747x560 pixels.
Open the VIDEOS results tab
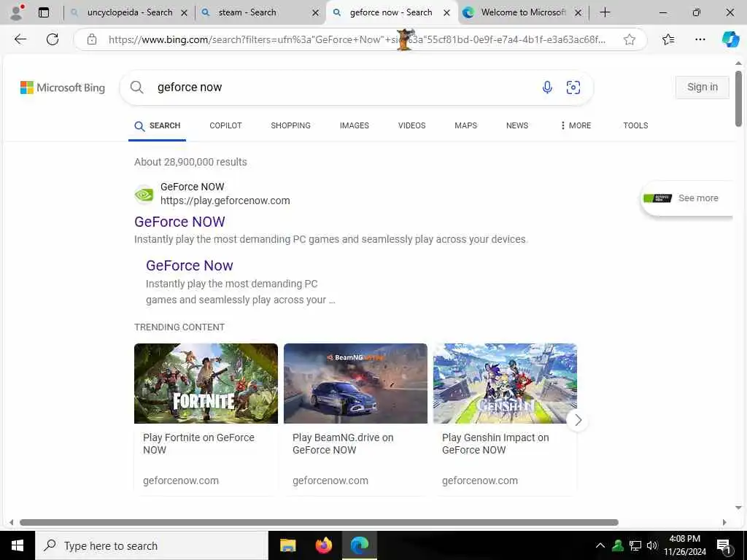coord(411,125)
